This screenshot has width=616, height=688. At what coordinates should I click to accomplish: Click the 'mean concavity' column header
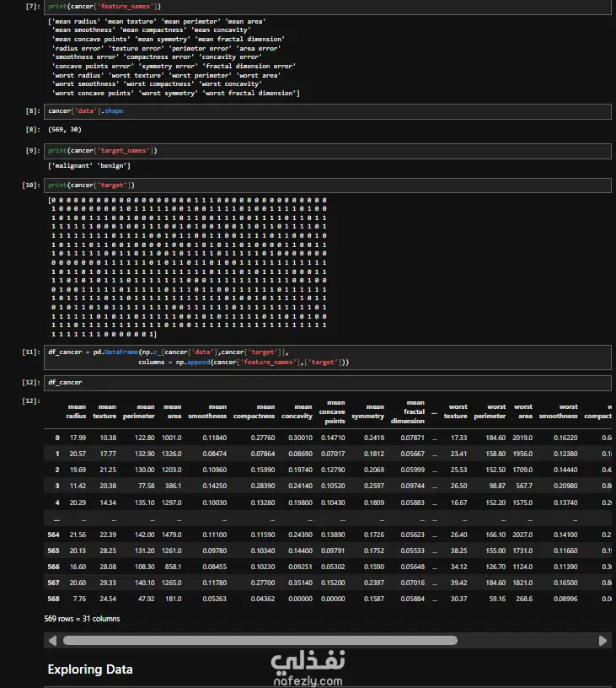tap(297, 411)
